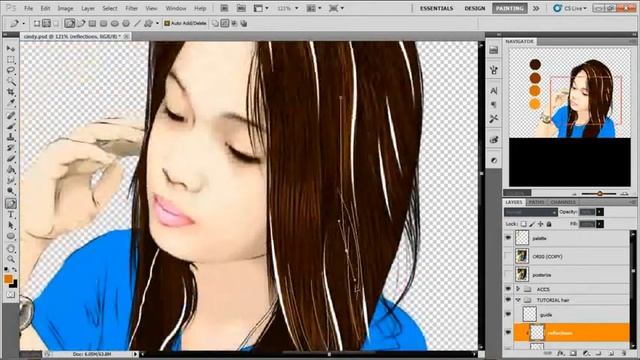Show the posterize layer
Image resolution: width=640 pixels, height=360 pixels.
click(x=508, y=275)
